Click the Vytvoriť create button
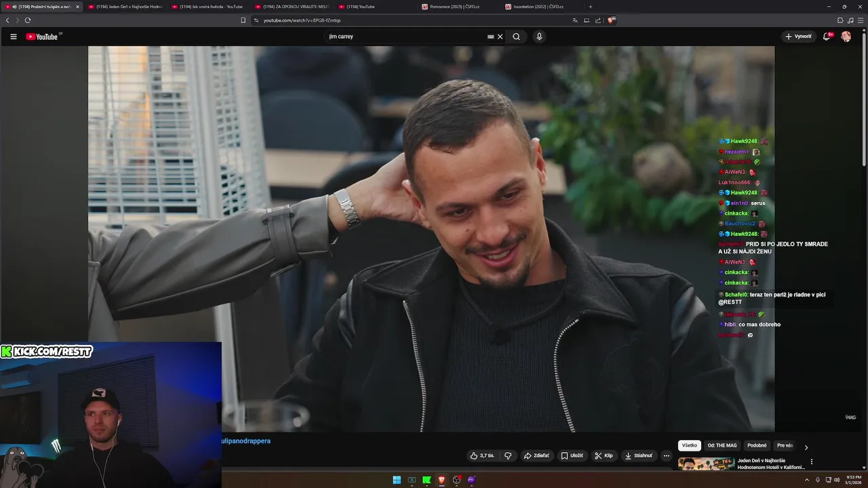868x488 pixels. click(798, 37)
